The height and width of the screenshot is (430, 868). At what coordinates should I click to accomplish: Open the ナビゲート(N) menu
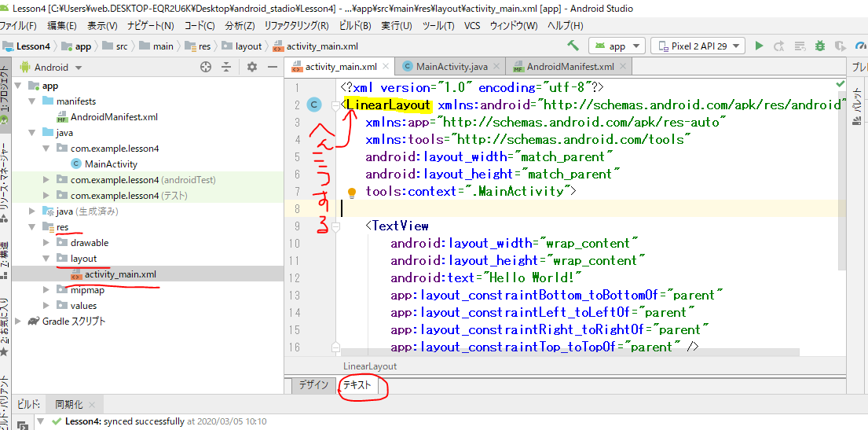pyautogui.click(x=151, y=25)
